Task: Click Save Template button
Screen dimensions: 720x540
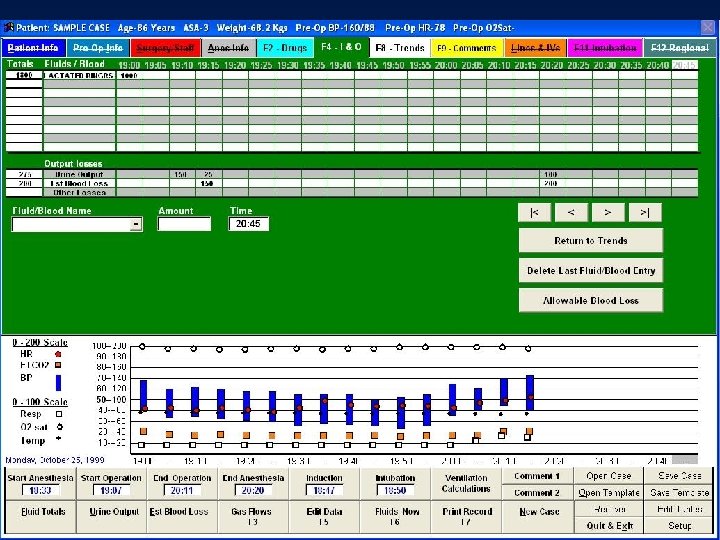Action: coord(679,493)
